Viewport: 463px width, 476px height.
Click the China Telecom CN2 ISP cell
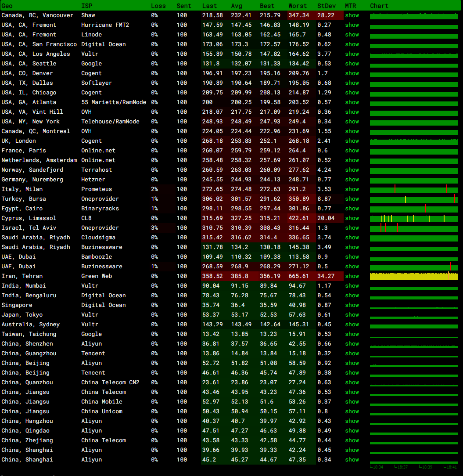(110, 382)
